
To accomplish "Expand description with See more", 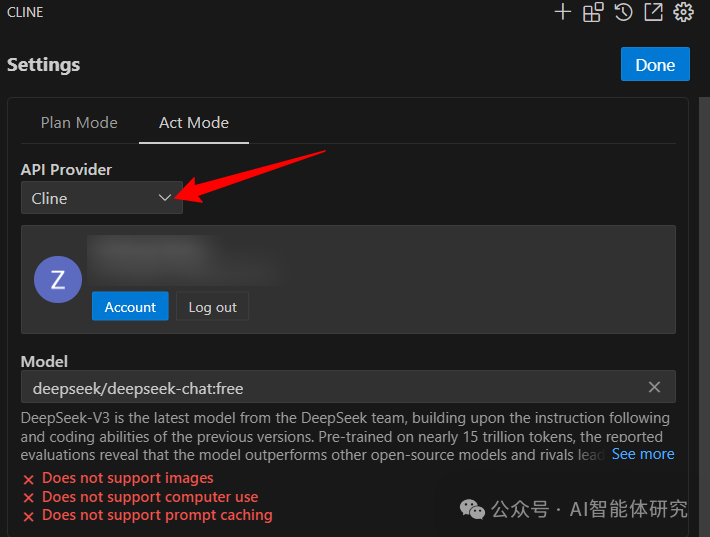I will pyautogui.click(x=643, y=454).
